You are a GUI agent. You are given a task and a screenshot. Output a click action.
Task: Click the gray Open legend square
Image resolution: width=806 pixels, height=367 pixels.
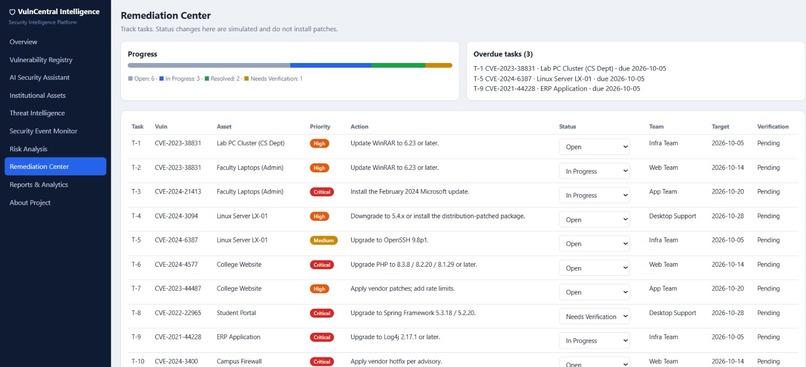130,79
